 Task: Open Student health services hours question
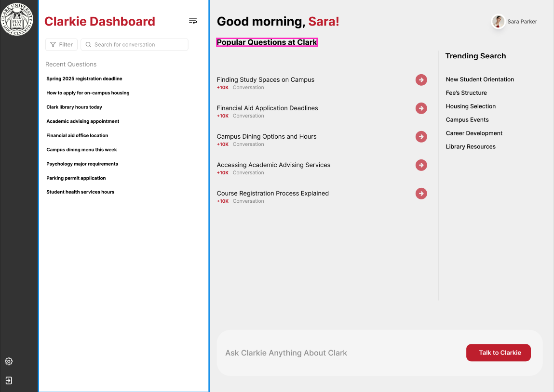point(80,192)
